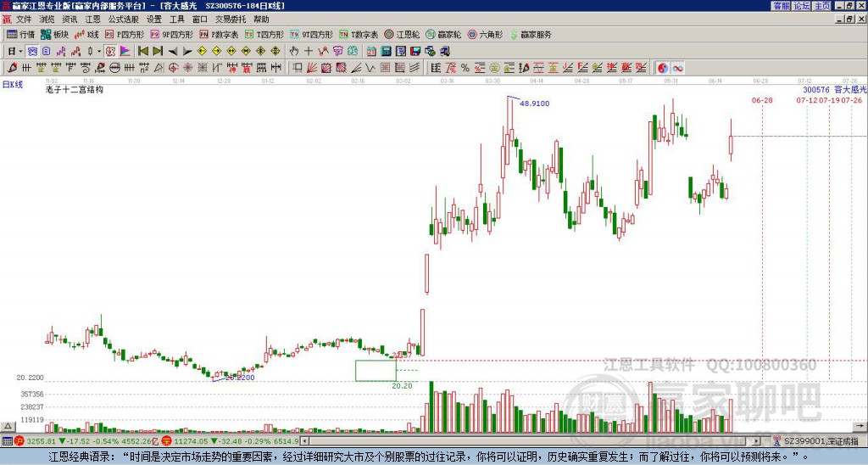Open the 江恩 menu
The height and width of the screenshot is (465, 868).
point(92,20)
